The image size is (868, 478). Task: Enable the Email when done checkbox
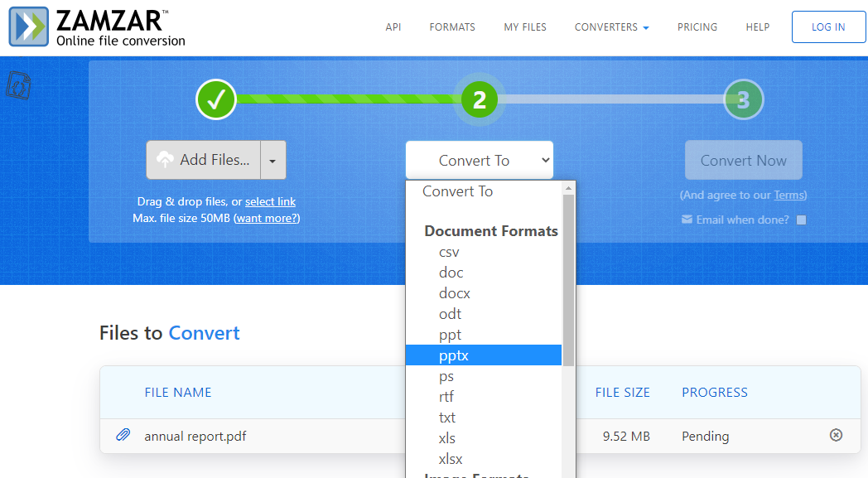(x=801, y=220)
